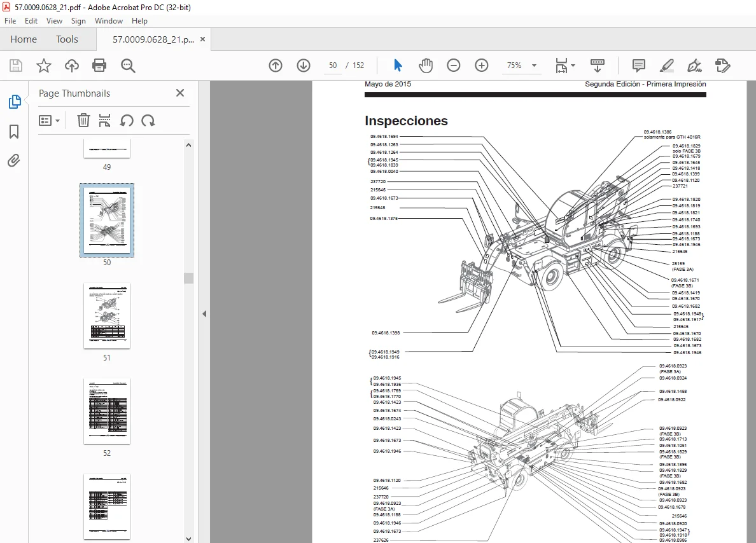Delete selected page with trash icon
This screenshot has height=543, width=756.
click(x=83, y=120)
